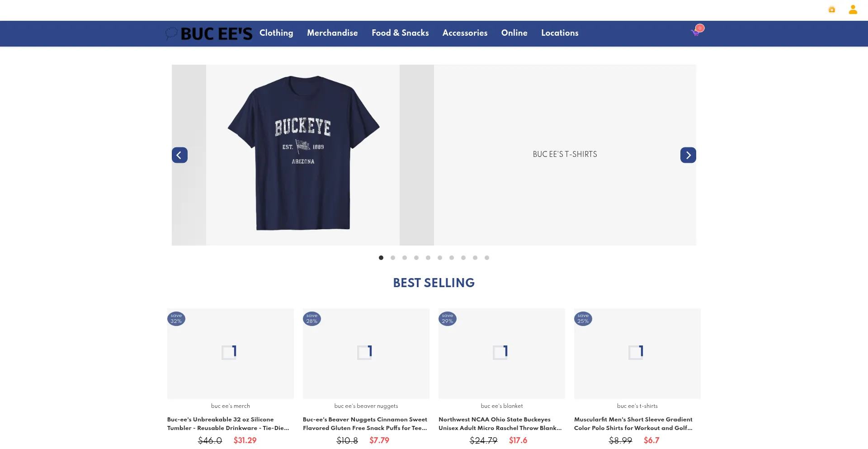Open the Silicone Tumbler product thumbnail
Viewport: 868px width, 449px height.
pos(231,354)
